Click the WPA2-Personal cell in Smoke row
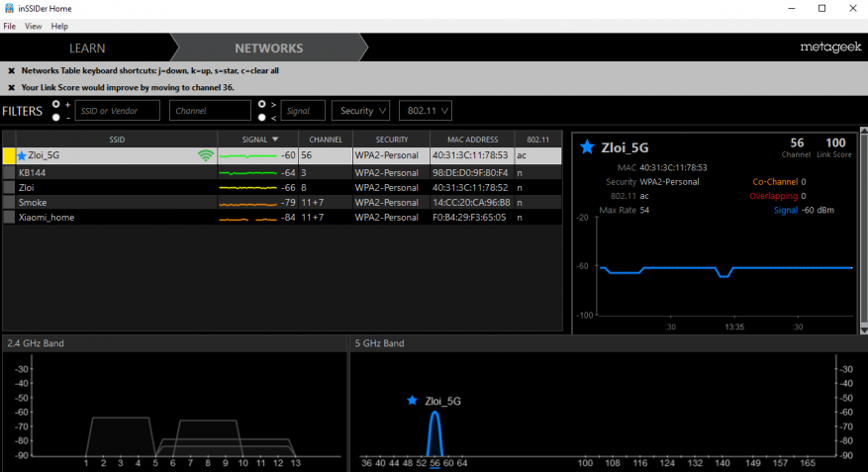This screenshot has height=472, width=868. point(386,203)
